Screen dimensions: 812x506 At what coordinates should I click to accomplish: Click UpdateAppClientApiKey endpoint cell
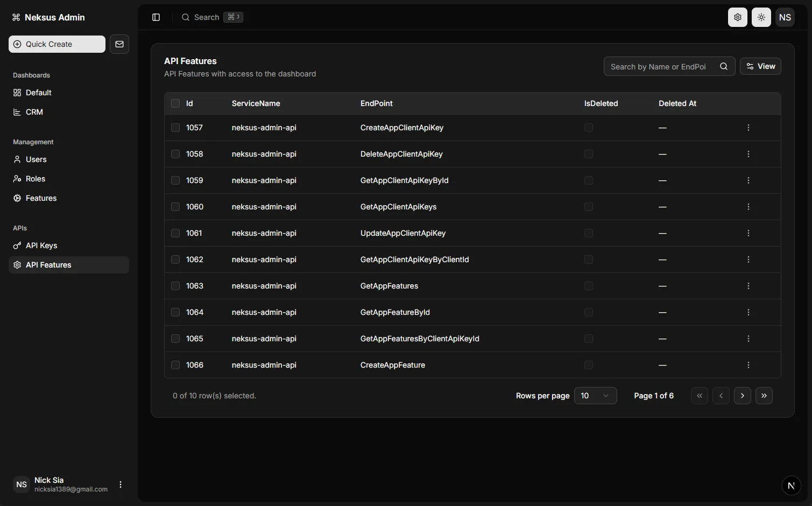point(403,233)
